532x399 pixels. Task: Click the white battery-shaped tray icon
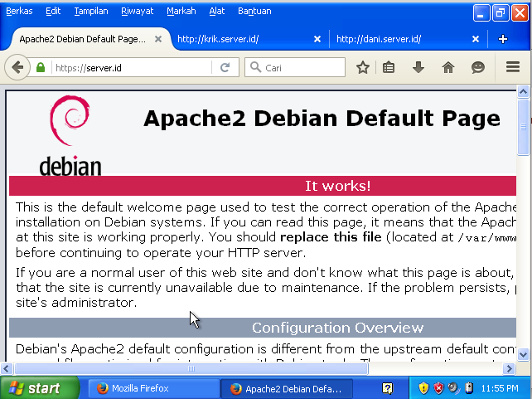pyautogui.click(x=469, y=387)
